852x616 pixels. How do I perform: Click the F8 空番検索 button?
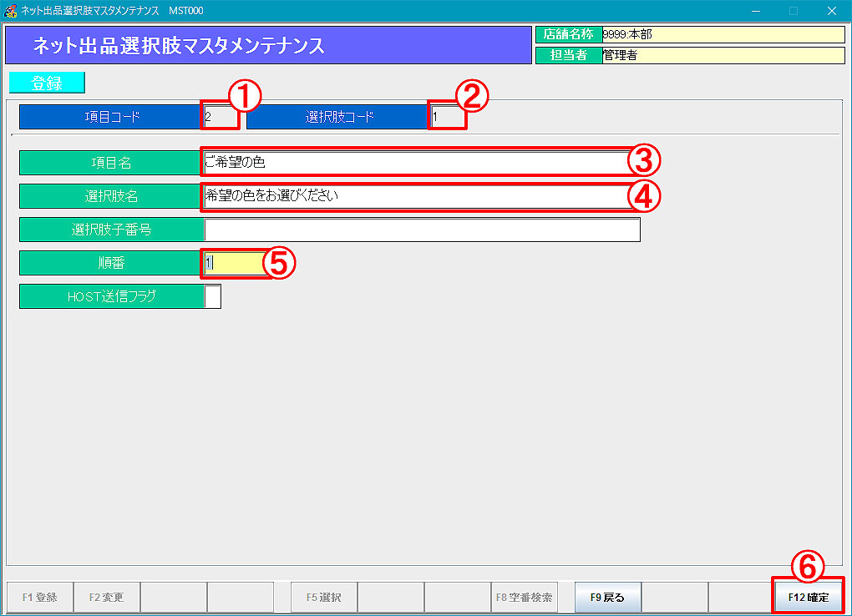(x=524, y=597)
